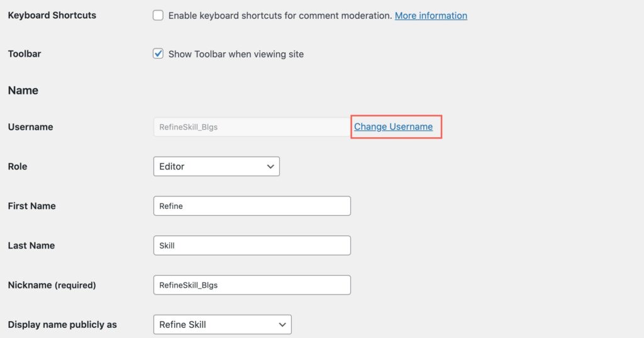Open the More information link

tap(431, 16)
